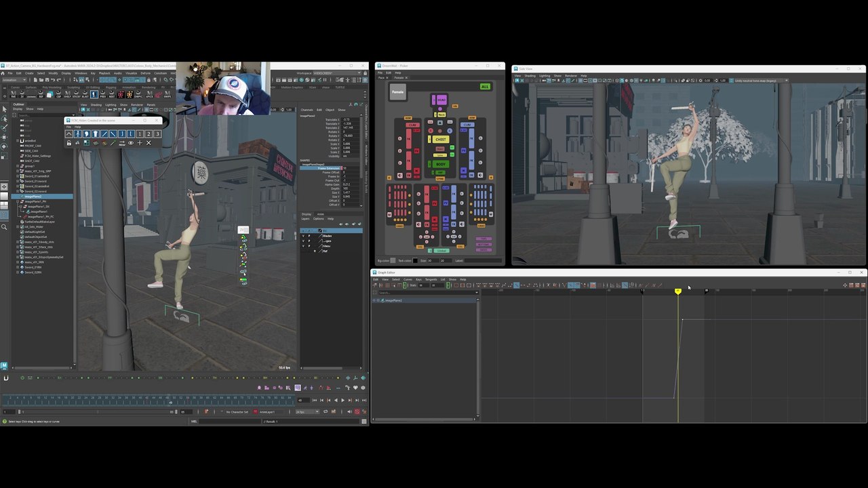Open the Animation menu set dropdown
This screenshot has width=868, height=488.
tap(14, 80)
